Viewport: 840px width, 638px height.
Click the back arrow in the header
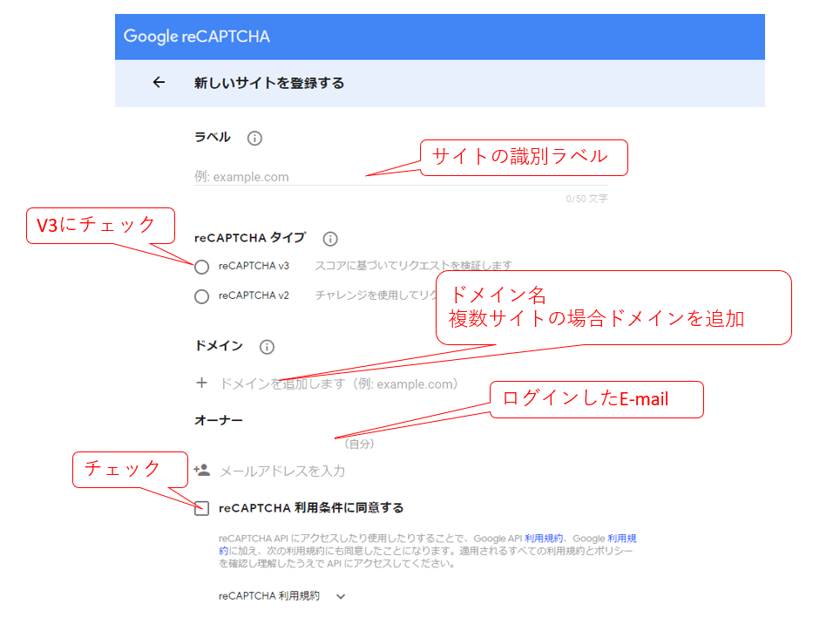tap(159, 83)
